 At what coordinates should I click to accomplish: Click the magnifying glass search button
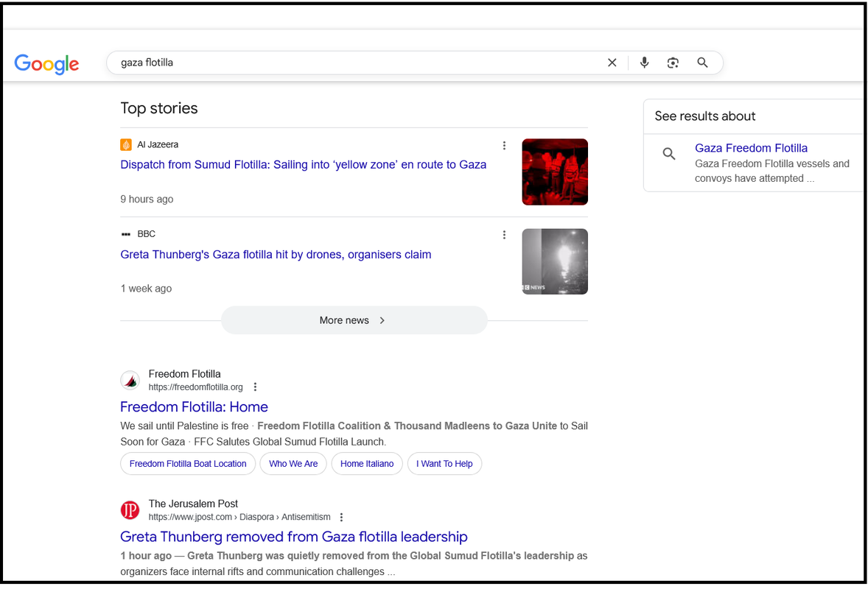tap(702, 63)
